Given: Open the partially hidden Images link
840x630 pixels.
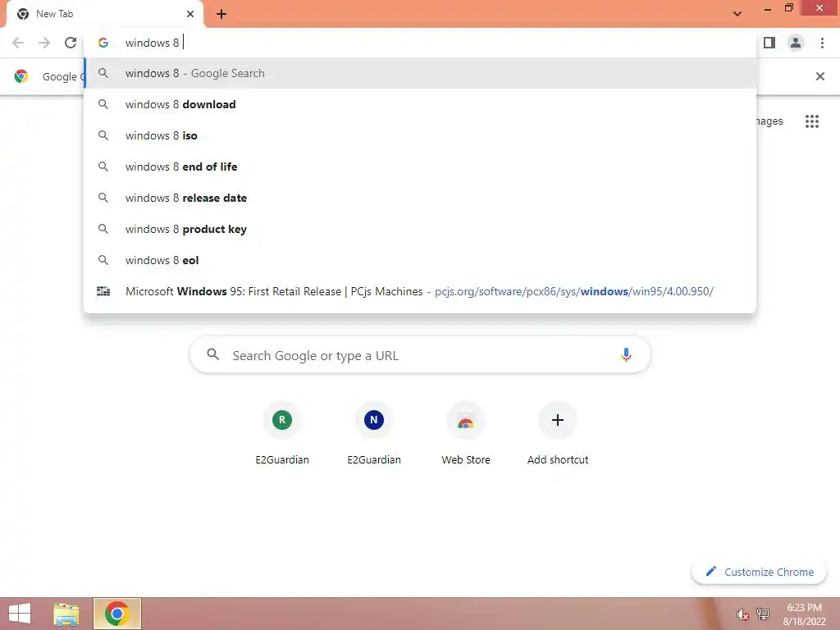Looking at the screenshot, I should click(769, 121).
